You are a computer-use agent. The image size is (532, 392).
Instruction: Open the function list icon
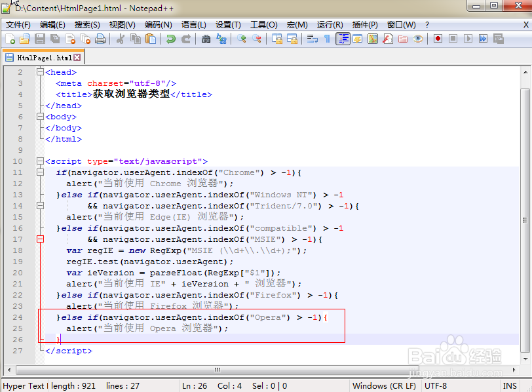pyautogui.click(x=387, y=39)
